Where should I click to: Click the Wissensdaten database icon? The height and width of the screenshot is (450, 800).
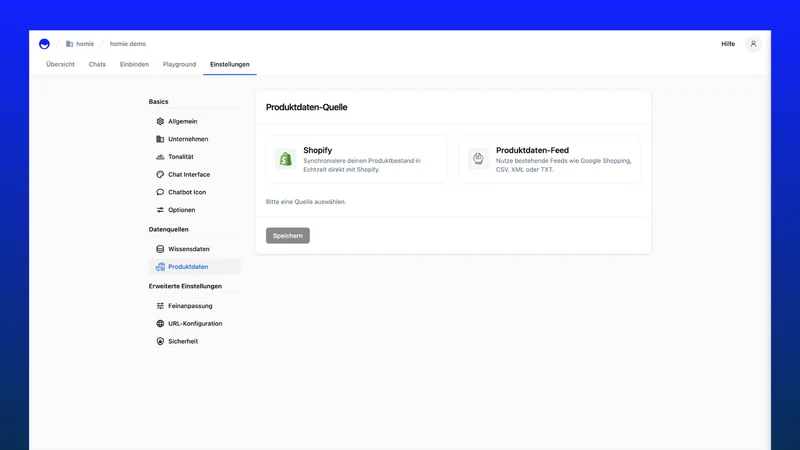(160, 249)
